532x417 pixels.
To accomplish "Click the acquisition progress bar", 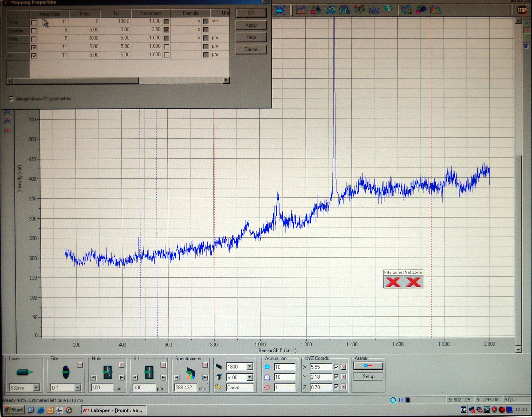I will 426,400.
